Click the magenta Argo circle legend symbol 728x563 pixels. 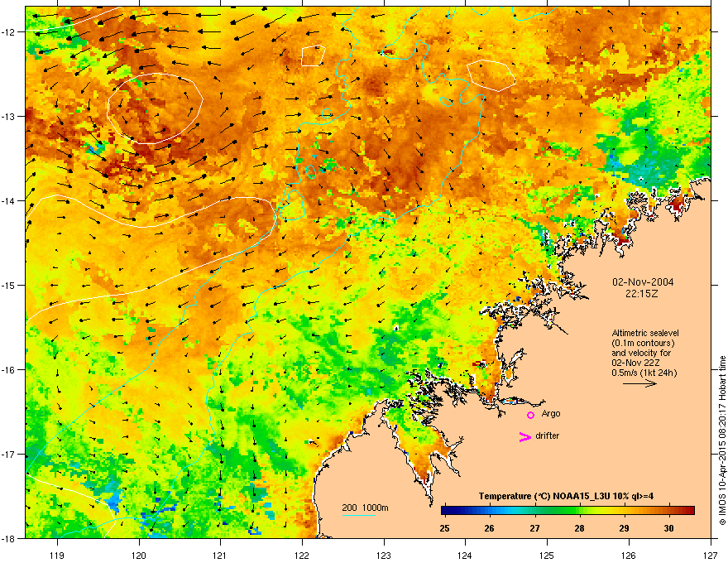[x=530, y=415]
